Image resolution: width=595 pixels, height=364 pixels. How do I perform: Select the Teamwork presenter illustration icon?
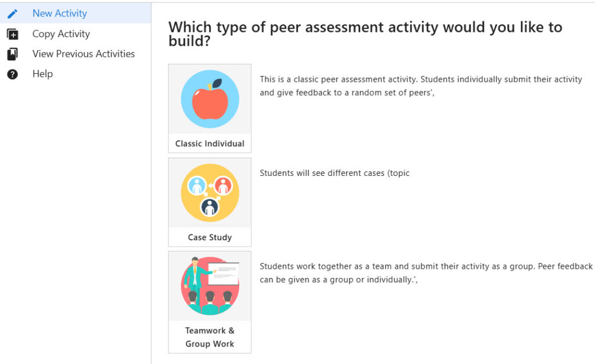tap(210, 286)
